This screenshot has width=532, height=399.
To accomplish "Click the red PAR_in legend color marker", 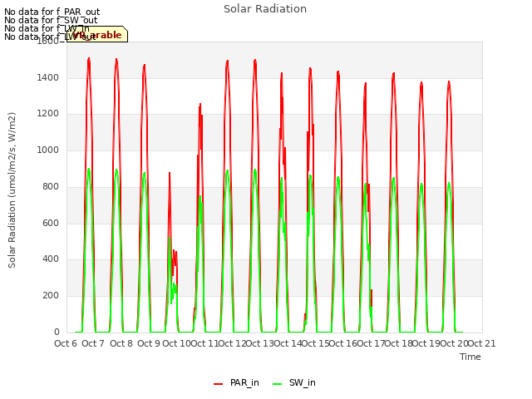I will click(218, 384).
